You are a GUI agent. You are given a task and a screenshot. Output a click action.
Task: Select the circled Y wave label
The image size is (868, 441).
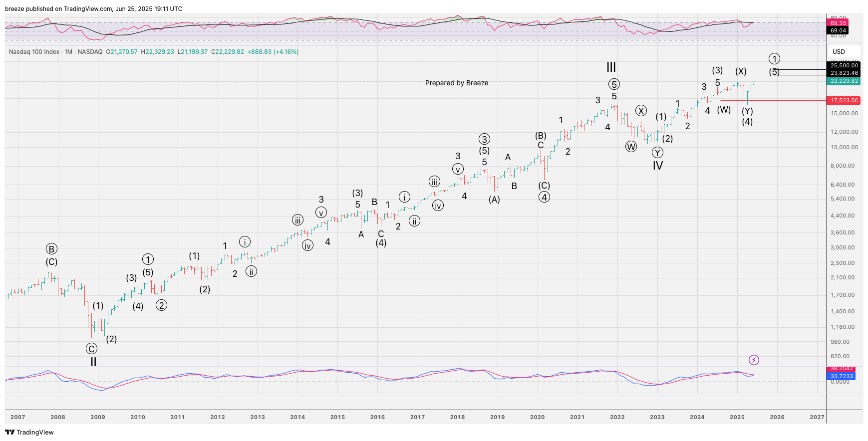(x=658, y=153)
